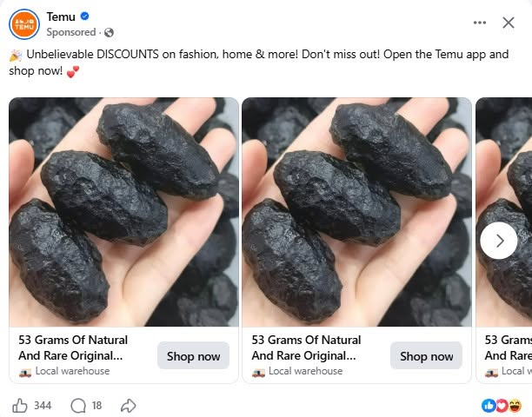Click the Sponsored label

coord(71,32)
